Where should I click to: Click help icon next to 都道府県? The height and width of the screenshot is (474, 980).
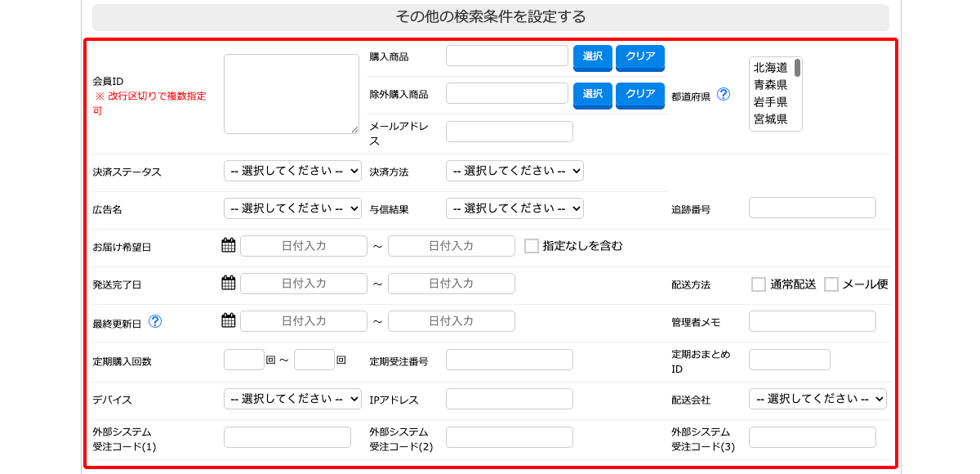point(723,94)
